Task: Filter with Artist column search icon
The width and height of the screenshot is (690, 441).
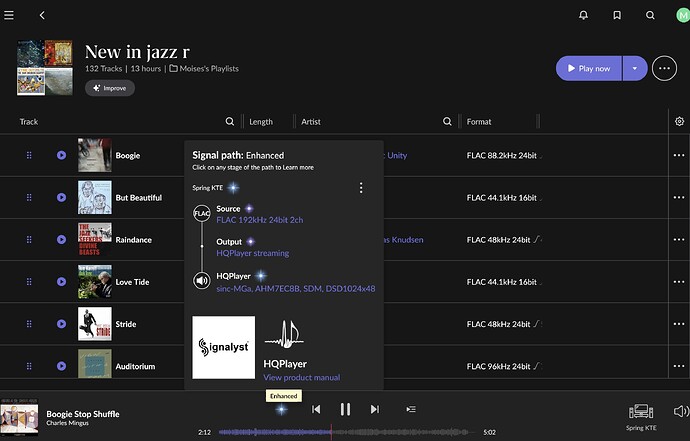Action: (x=447, y=121)
